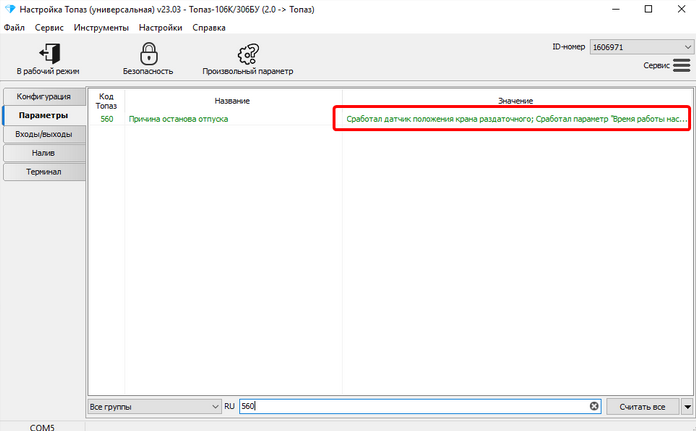Open the Произвольный параметр gear icon

(x=248, y=54)
